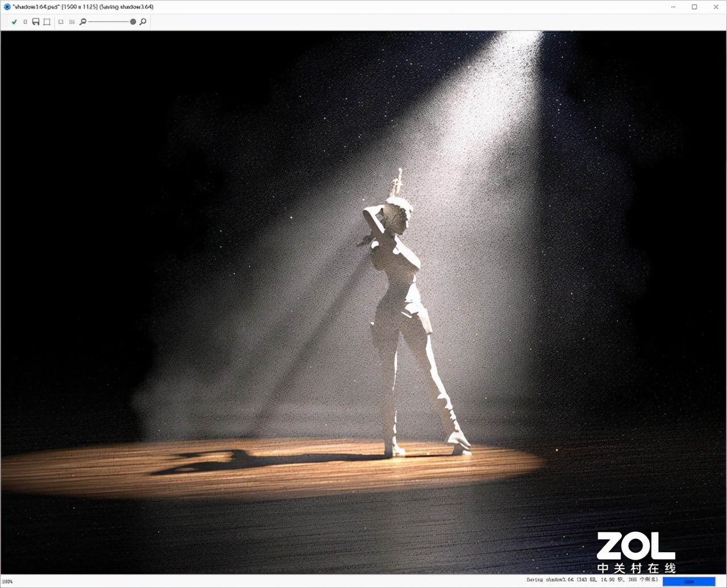The width and height of the screenshot is (727, 588).
Task: Zoom out with the left magnifier icon
Action: coord(83,22)
